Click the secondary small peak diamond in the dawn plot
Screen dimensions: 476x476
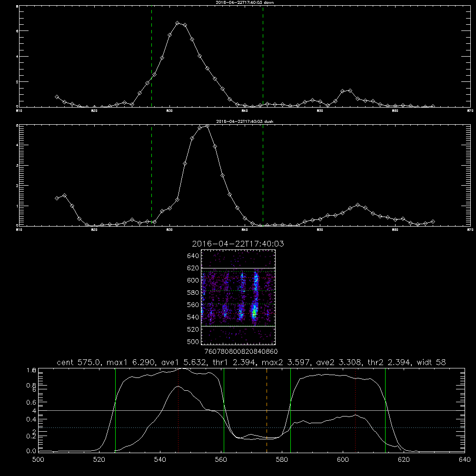pos(350,91)
